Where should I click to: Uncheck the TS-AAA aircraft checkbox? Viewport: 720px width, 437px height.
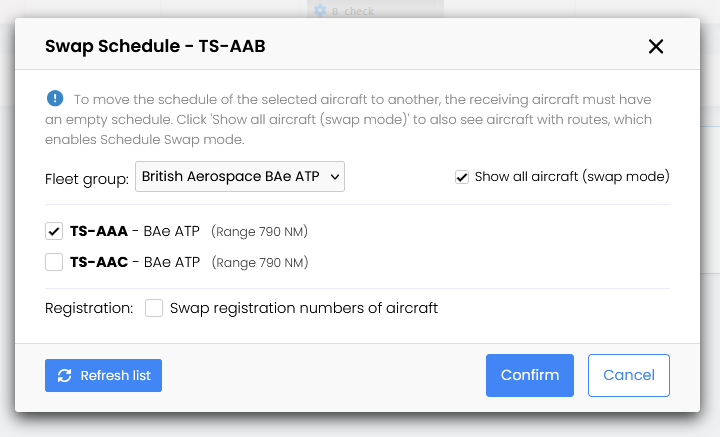54,231
